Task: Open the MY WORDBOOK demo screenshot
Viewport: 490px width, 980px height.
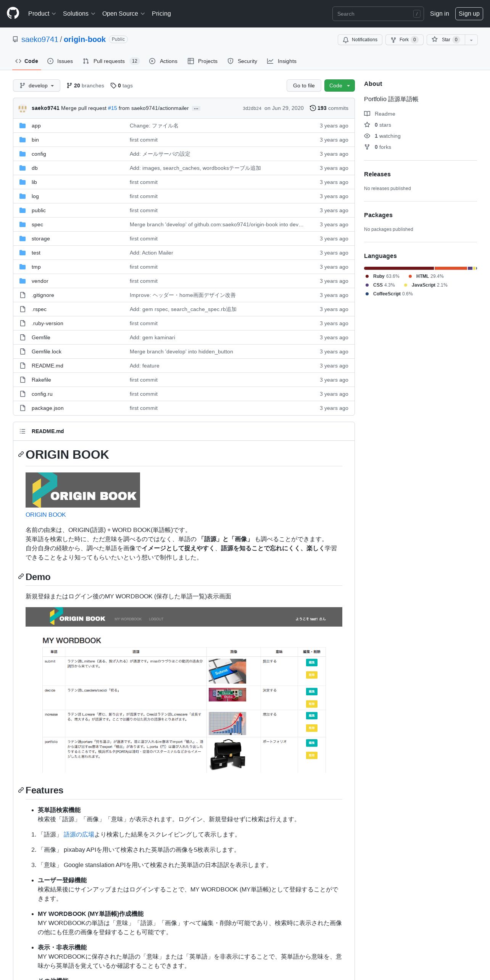Action: point(184,690)
